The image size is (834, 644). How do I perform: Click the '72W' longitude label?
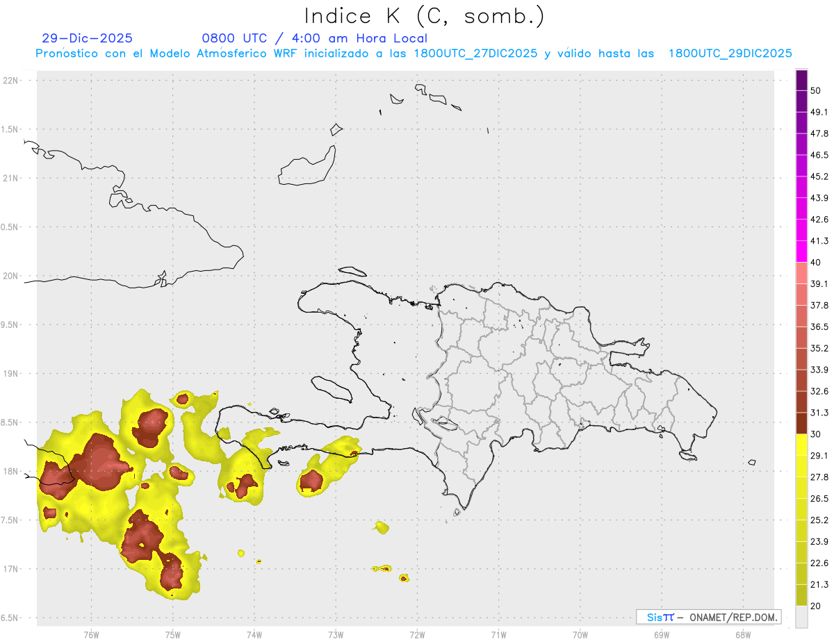tap(417, 635)
